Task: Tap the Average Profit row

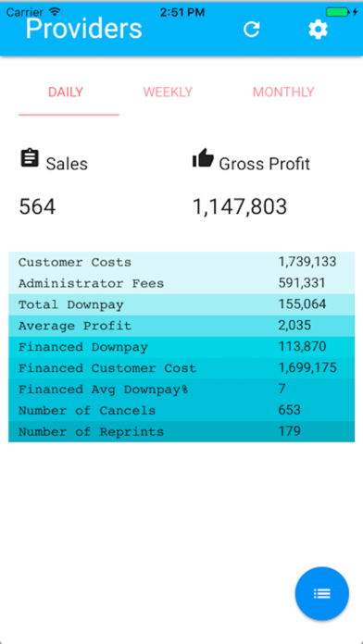Action: coord(181,326)
